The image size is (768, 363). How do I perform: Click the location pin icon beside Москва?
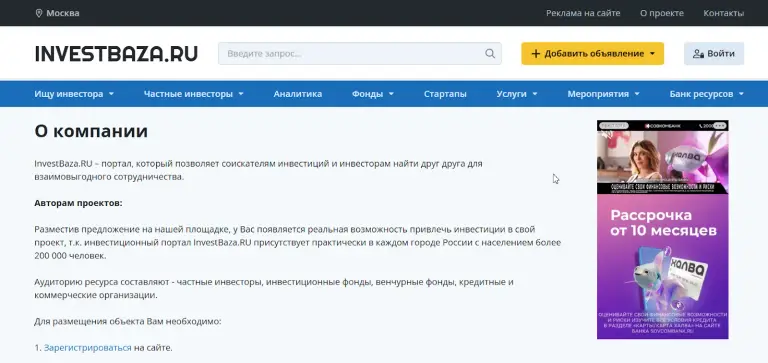39,13
